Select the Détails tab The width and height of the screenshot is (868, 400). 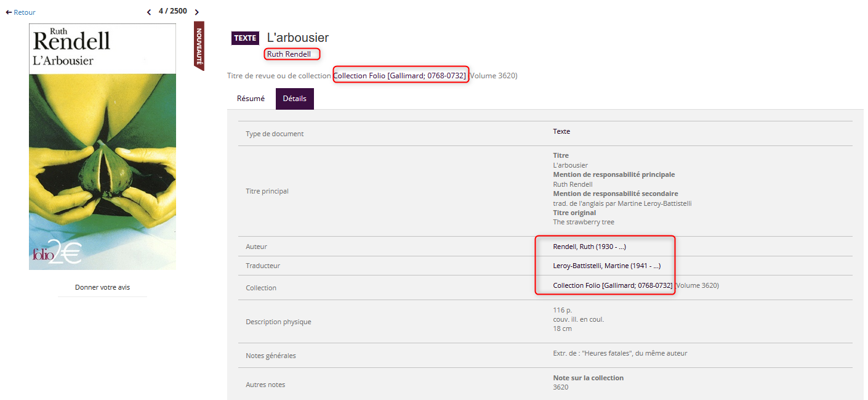pyautogui.click(x=294, y=99)
